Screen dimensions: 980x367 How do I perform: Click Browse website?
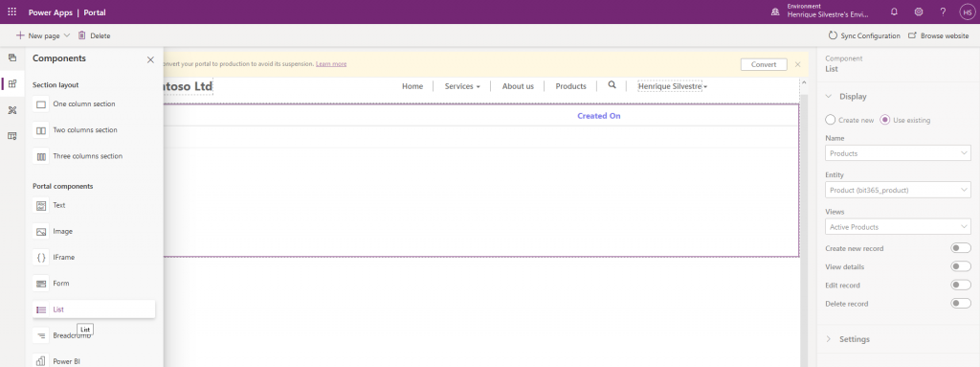click(x=938, y=35)
